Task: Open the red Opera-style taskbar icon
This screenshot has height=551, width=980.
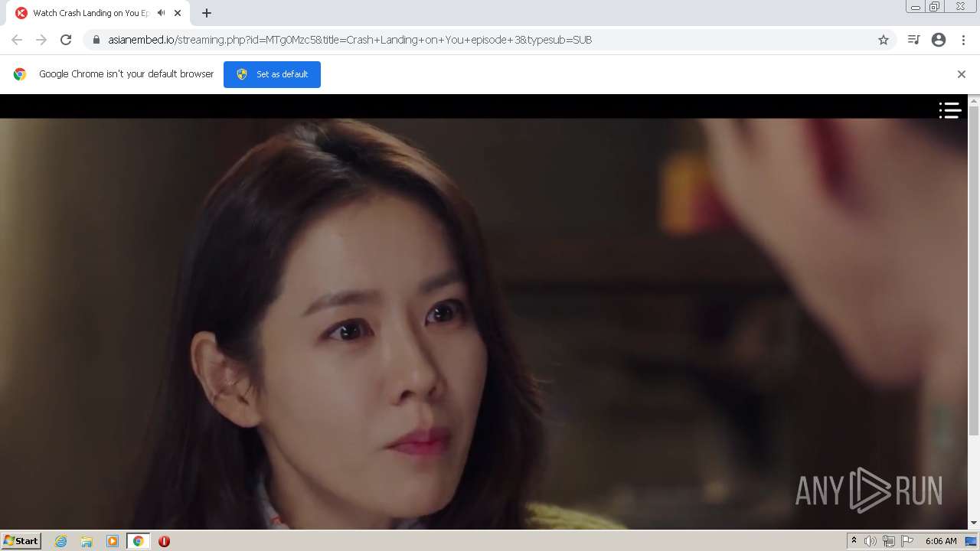Action: point(164,541)
